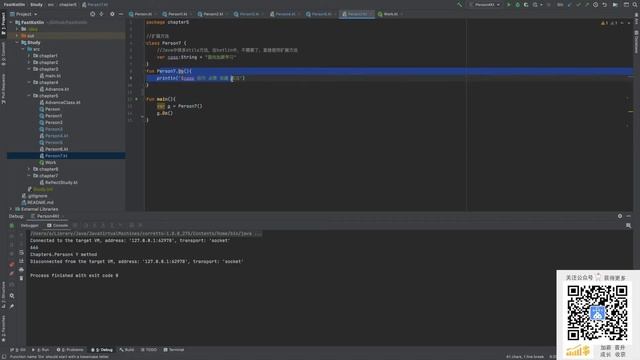Open the Build tool window button
Image resolution: width=640 pixels, height=360 pixels.
click(x=127, y=350)
